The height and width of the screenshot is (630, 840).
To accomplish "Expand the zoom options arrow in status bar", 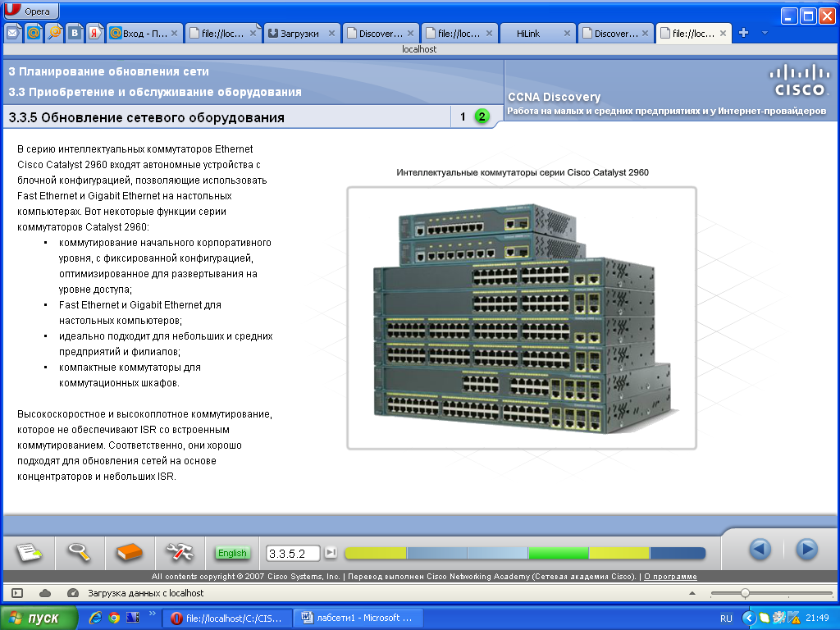I will 692,593.
